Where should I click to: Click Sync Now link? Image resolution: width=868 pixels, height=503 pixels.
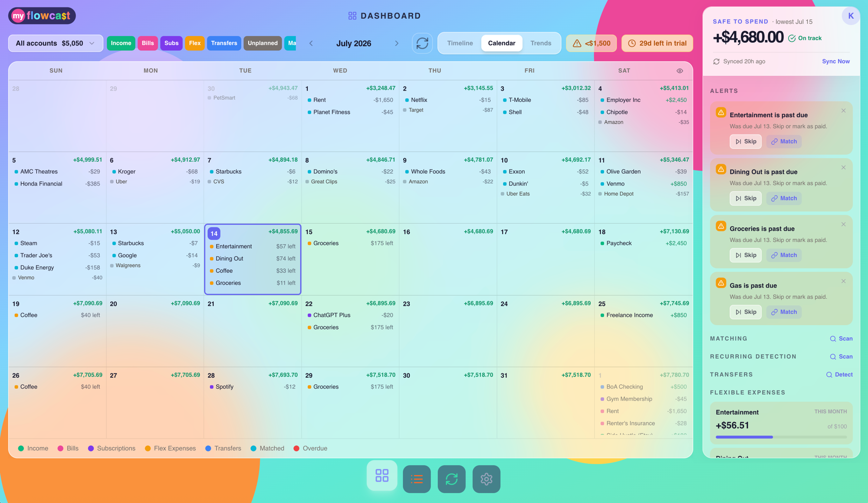[x=836, y=62]
